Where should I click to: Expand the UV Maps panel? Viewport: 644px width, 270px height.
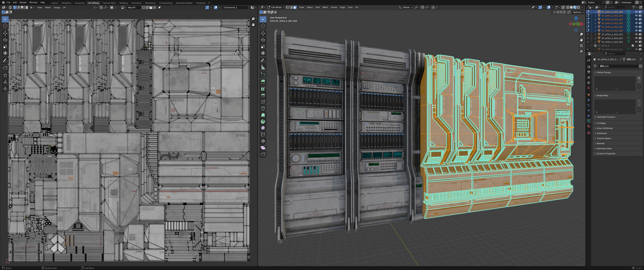(x=601, y=123)
